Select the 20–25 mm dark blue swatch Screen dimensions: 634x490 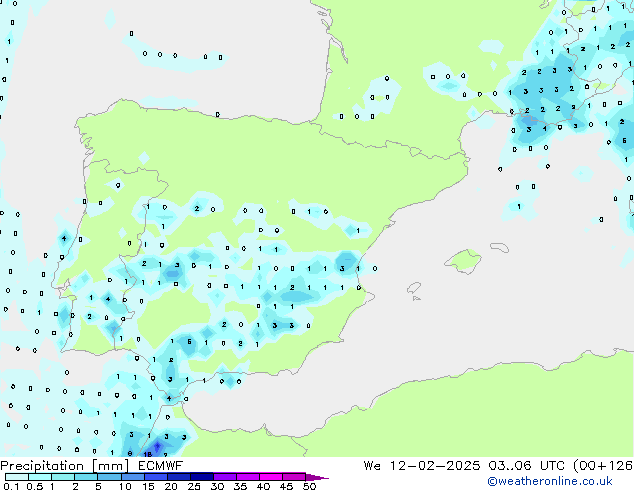point(178,477)
